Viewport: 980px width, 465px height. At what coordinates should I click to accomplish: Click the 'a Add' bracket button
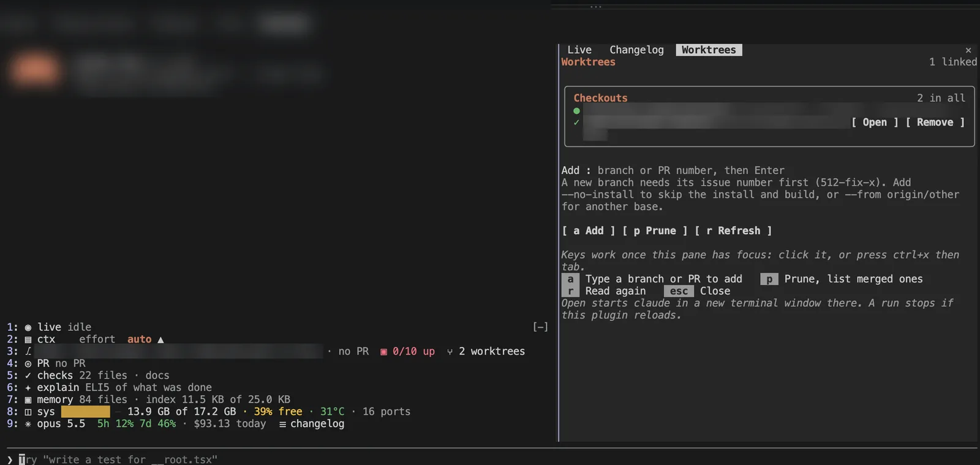(589, 230)
